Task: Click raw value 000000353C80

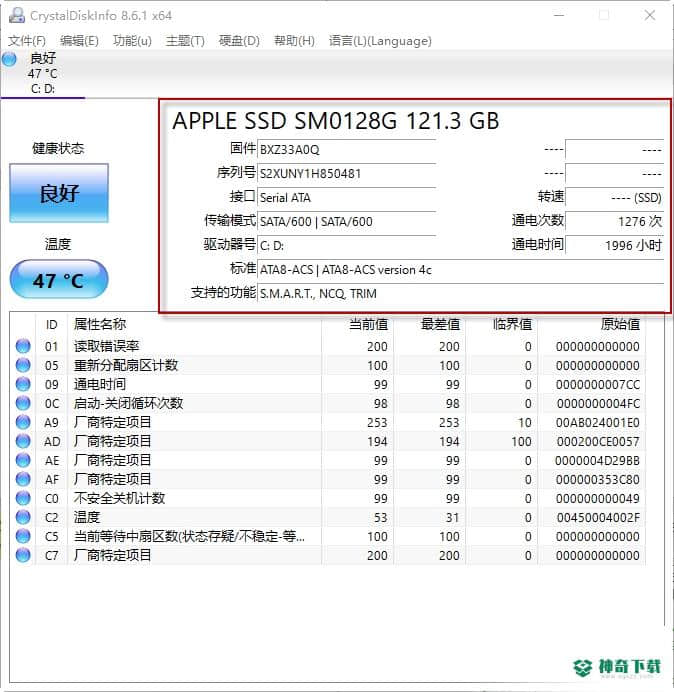Action: tap(598, 480)
